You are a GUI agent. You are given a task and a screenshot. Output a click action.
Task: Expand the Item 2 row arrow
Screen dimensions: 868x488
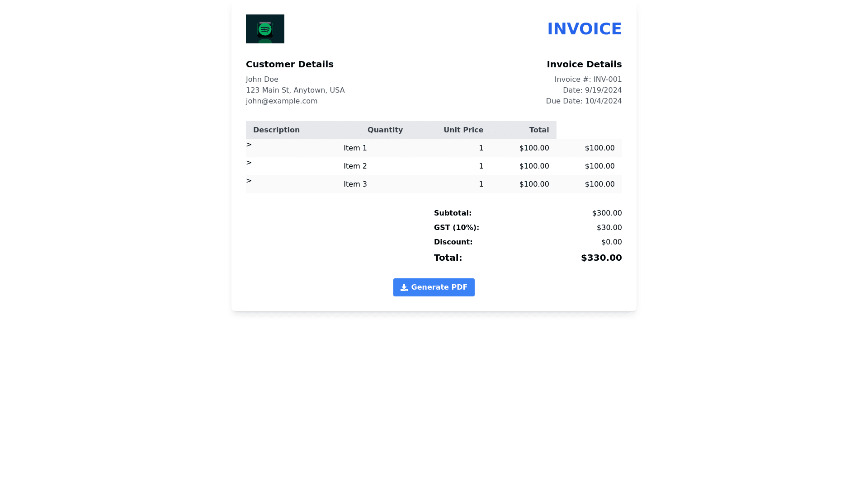coord(249,163)
